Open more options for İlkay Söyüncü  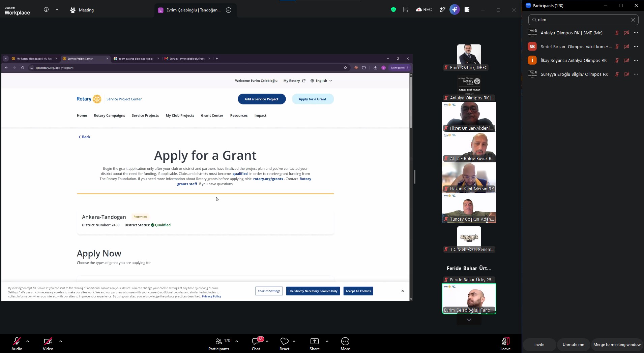[636, 60]
